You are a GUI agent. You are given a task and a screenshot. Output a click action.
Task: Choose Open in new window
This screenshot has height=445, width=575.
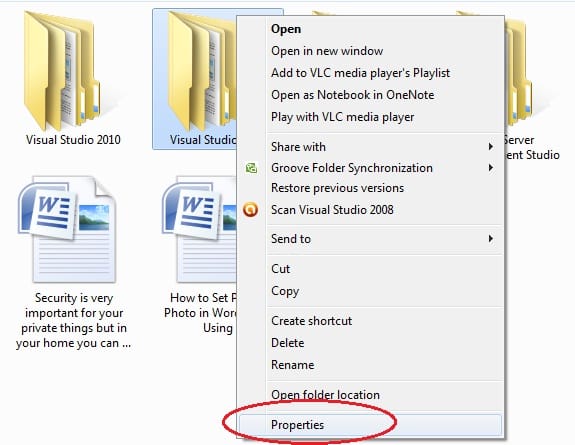click(371, 51)
